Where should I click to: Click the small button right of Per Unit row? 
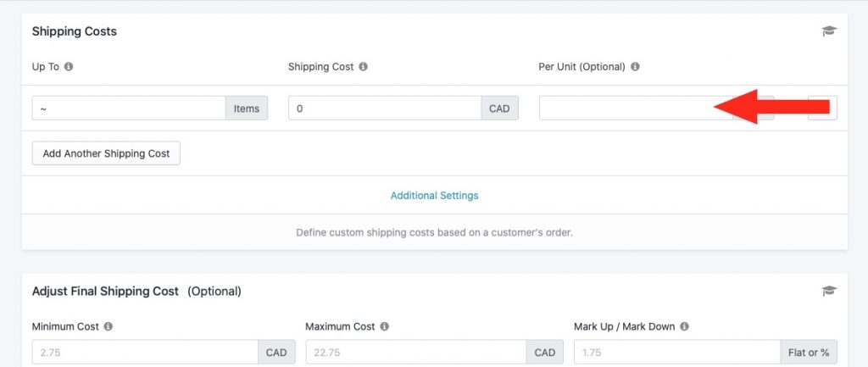pos(822,108)
